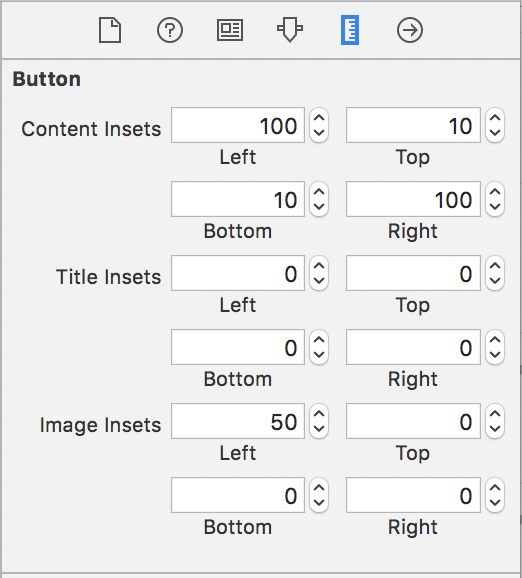The image size is (522, 578).
Task: Adjust Title Insets Top stepper
Action: tap(495, 273)
